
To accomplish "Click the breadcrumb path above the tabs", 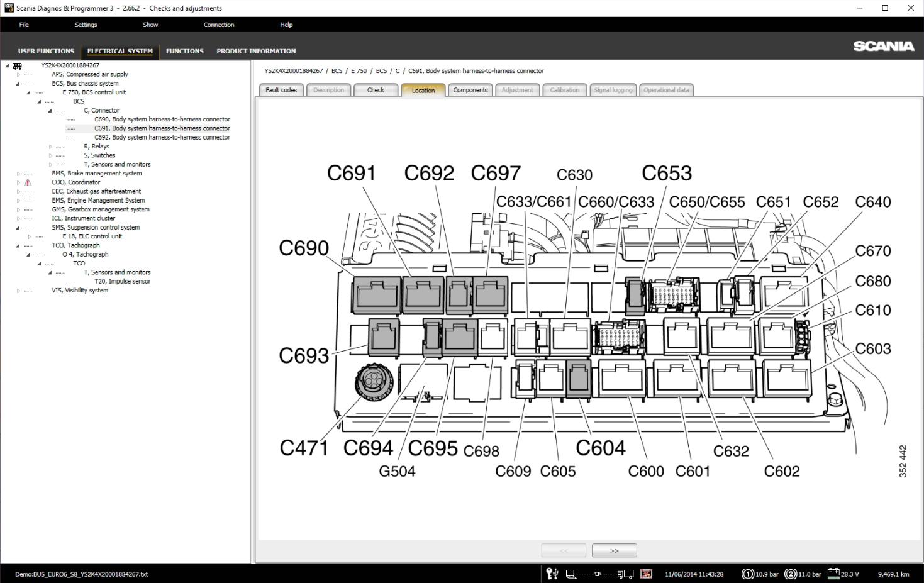I will (x=404, y=71).
